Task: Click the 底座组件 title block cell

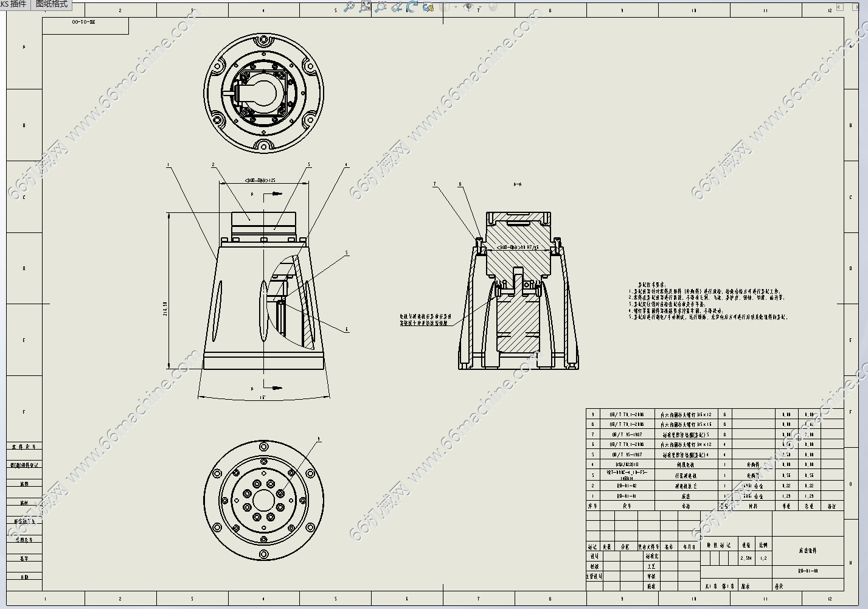Action: pos(808,550)
